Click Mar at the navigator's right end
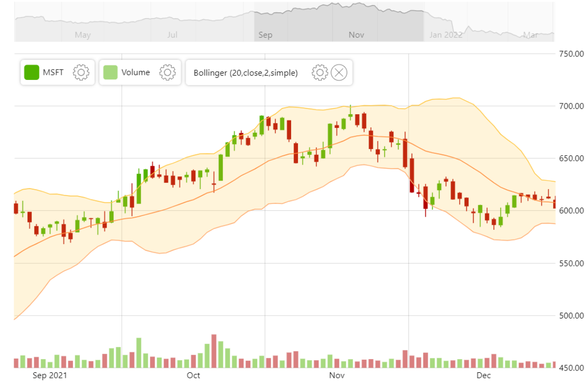Screen dimensions: 588x392 [x=531, y=35]
